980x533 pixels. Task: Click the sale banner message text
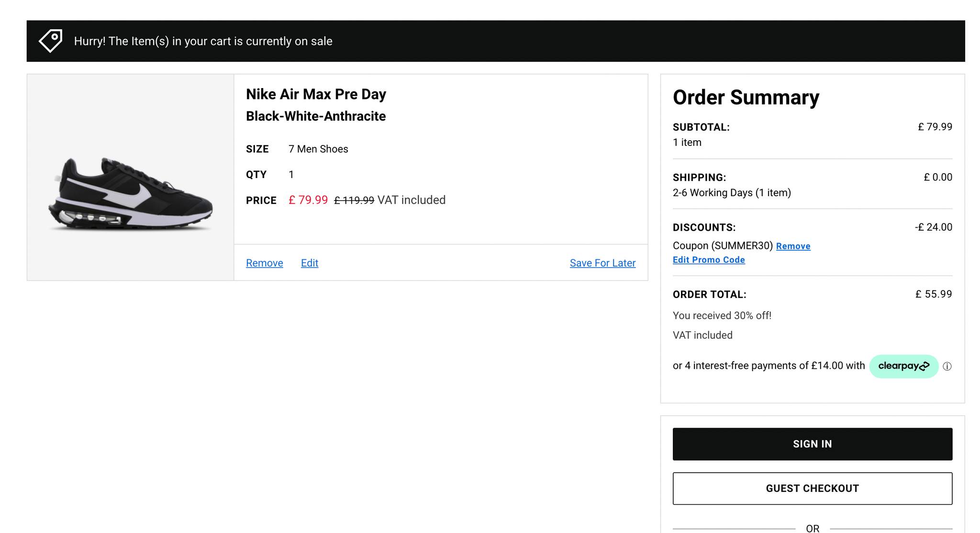(x=203, y=41)
